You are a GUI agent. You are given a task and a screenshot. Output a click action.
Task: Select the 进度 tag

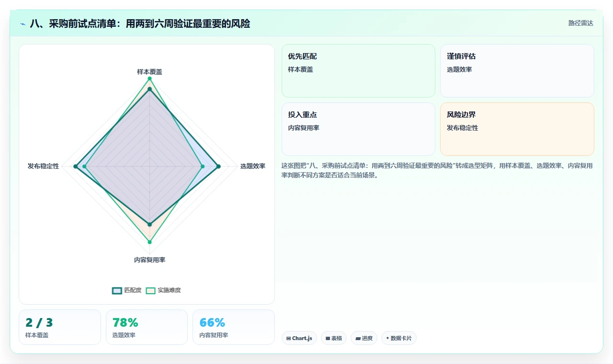click(364, 338)
